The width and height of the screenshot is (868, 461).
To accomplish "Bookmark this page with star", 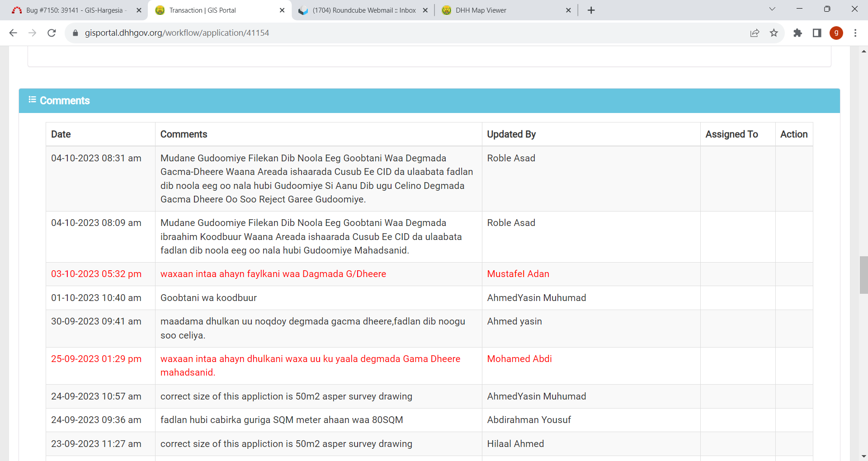I will click(x=774, y=33).
